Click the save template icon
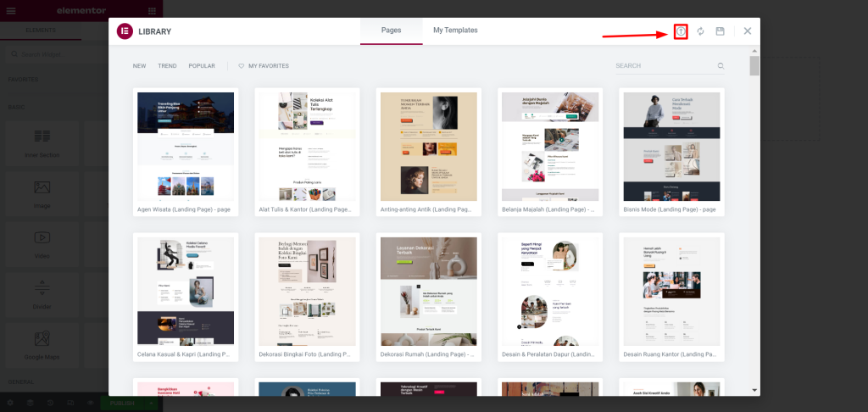Screen dimensions: 868x412 tap(721, 31)
